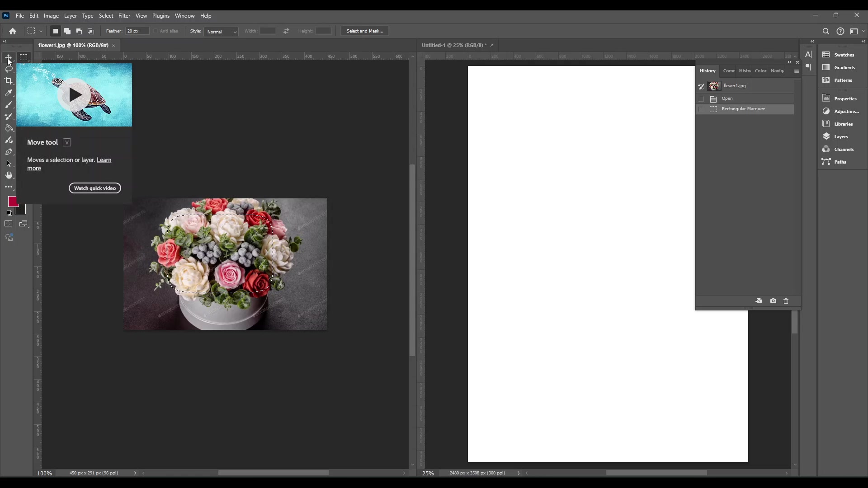Viewport: 868px width, 488px height.
Task: Expand the marquee tool preset picker
Action: [x=41, y=31]
